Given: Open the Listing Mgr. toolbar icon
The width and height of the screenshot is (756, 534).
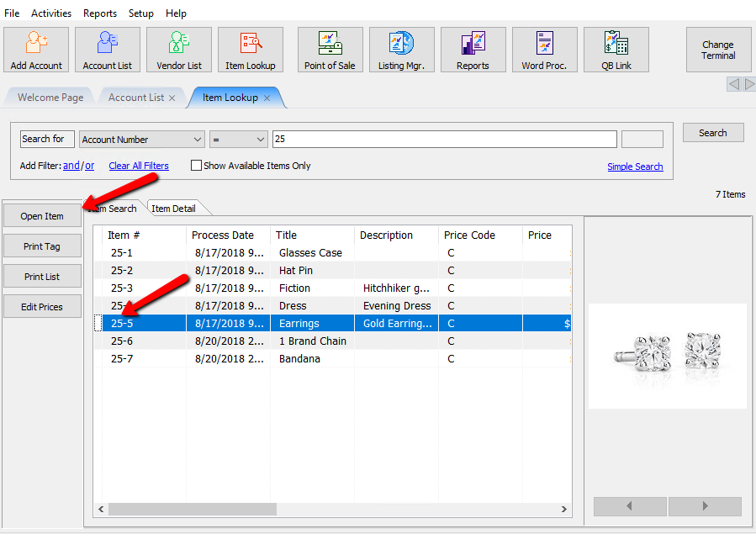Looking at the screenshot, I should pos(402,50).
